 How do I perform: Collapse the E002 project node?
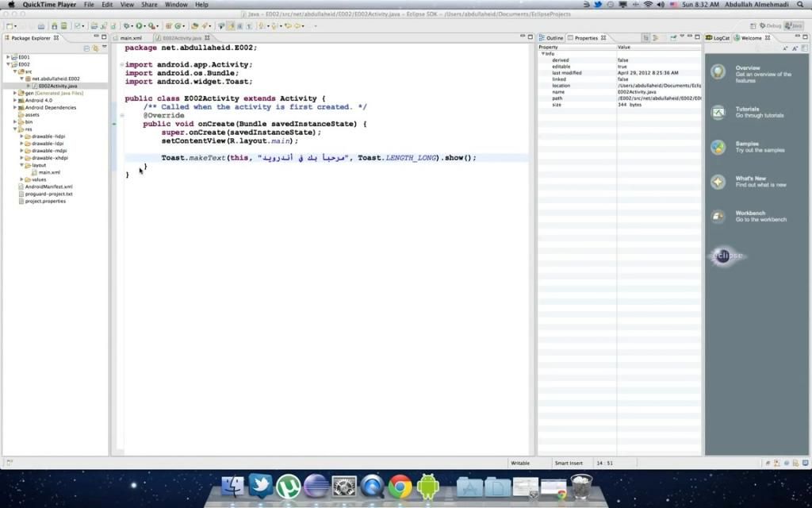coord(8,64)
